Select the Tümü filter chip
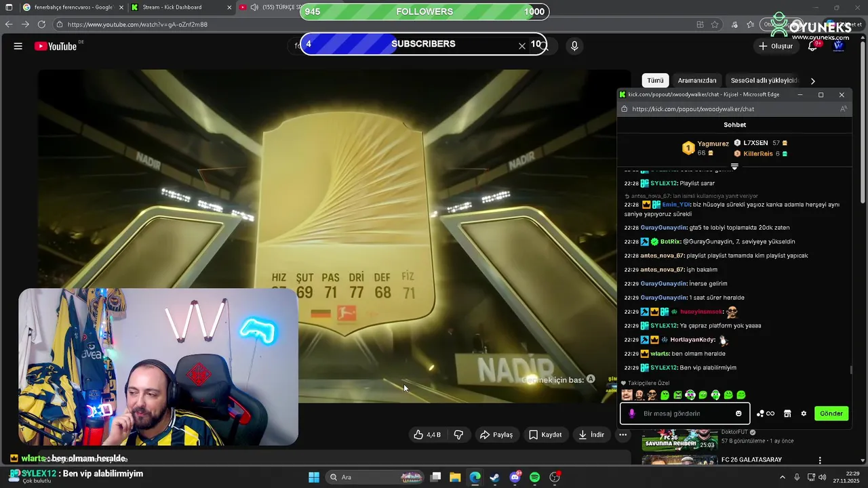This screenshot has height=488, width=868. (655, 81)
